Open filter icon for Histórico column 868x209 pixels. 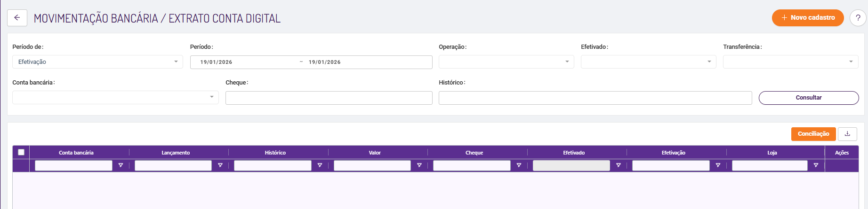point(320,165)
